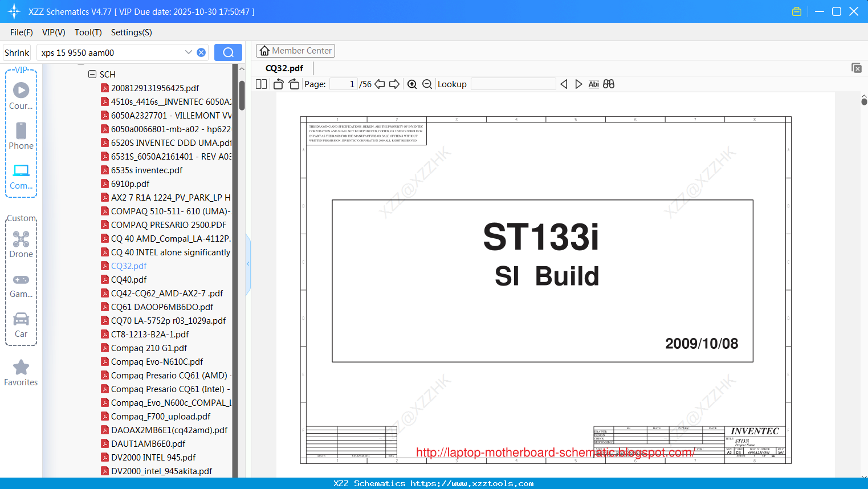868x489 pixels.
Task: Go to previous page arrow
Action: tap(380, 84)
